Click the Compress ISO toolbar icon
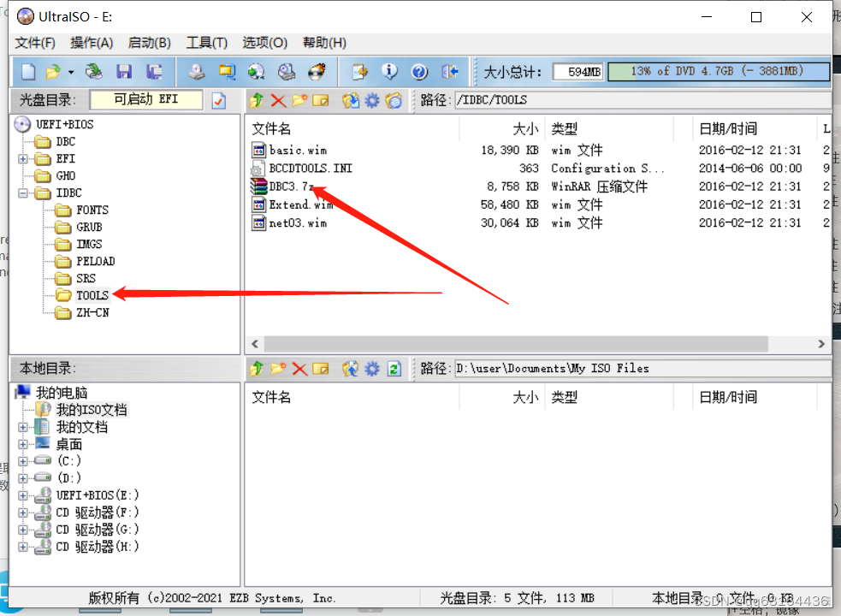Image resolution: width=841 pixels, height=616 pixels. tap(227, 71)
